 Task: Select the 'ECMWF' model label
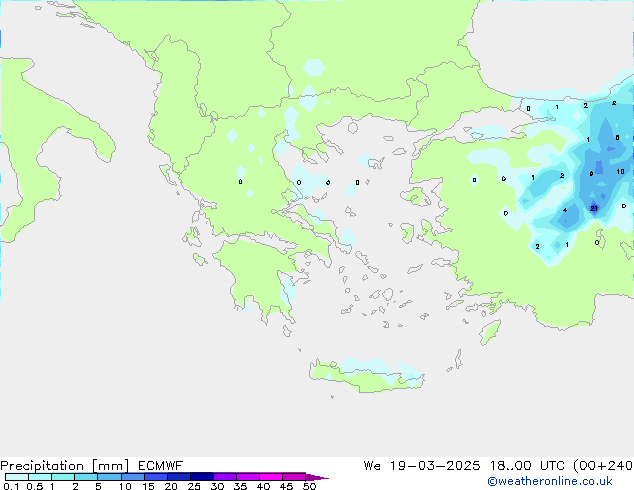tap(161, 466)
